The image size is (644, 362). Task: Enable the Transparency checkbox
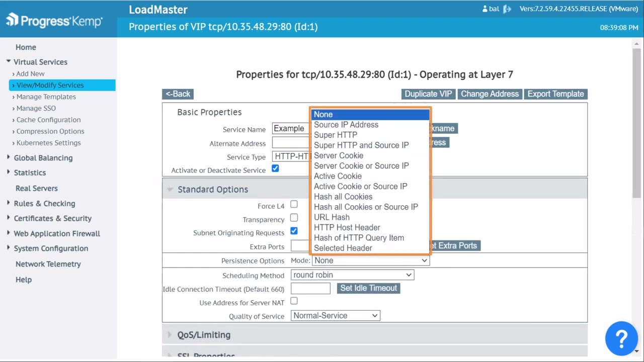(x=294, y=218)
